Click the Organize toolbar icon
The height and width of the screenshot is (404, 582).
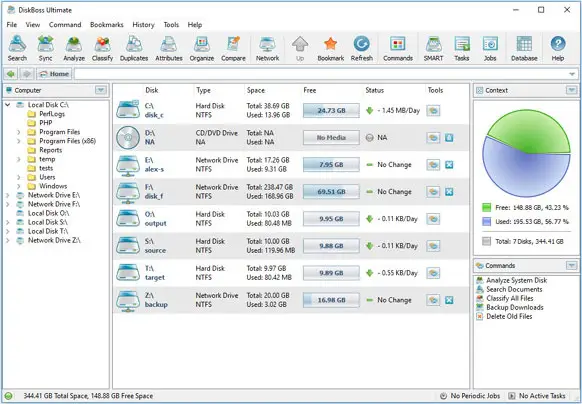(202, 49)
